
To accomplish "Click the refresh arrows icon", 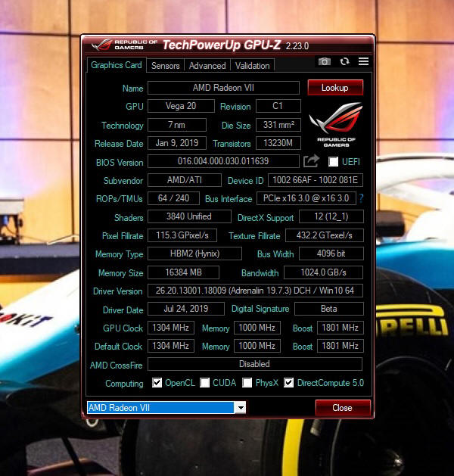I will 344,61.
